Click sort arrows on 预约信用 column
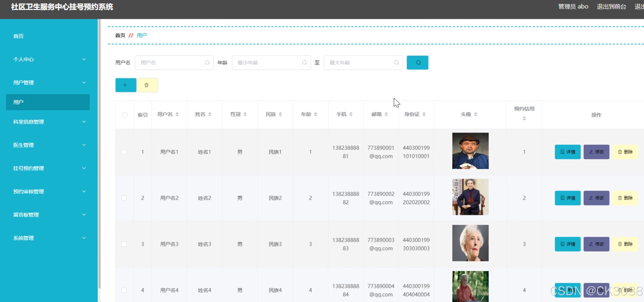This screenshot has height=302, width=644. pos(524,118)
